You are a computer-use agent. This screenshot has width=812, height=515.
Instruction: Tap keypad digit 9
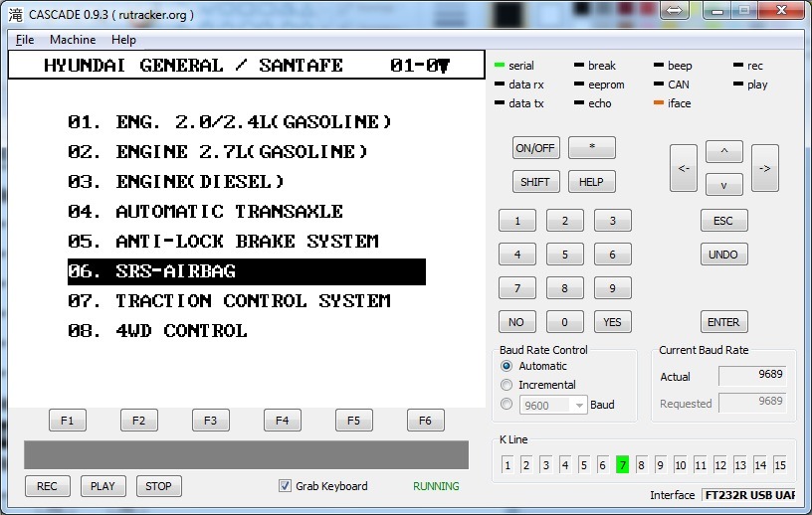(x=613, y=288)
